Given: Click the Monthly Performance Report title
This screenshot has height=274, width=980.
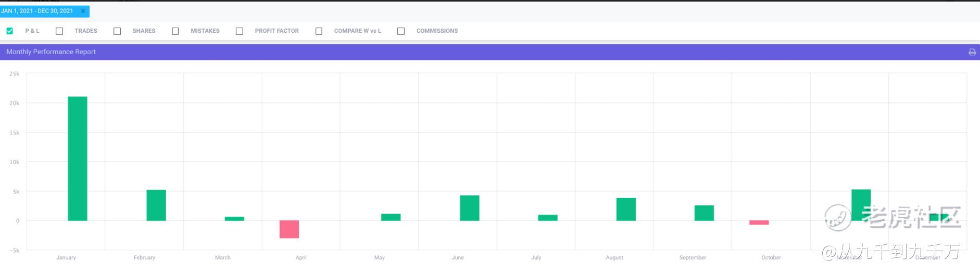Looking at the screenshot, I should click(51, 52).
